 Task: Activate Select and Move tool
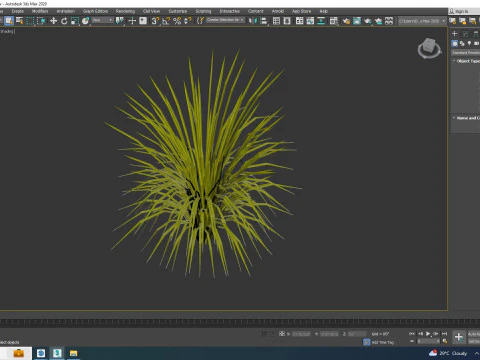click(53, 21)
